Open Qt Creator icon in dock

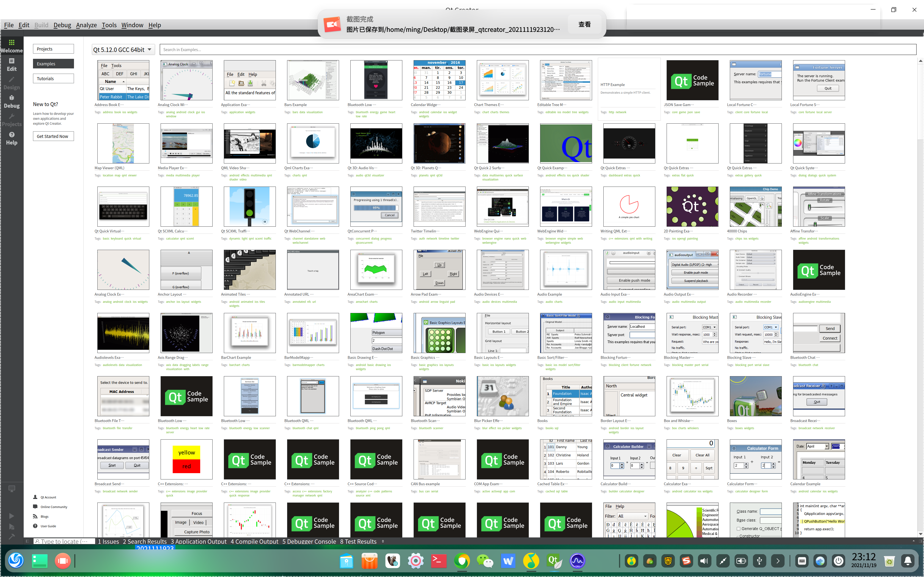click(x=554, y=561)
